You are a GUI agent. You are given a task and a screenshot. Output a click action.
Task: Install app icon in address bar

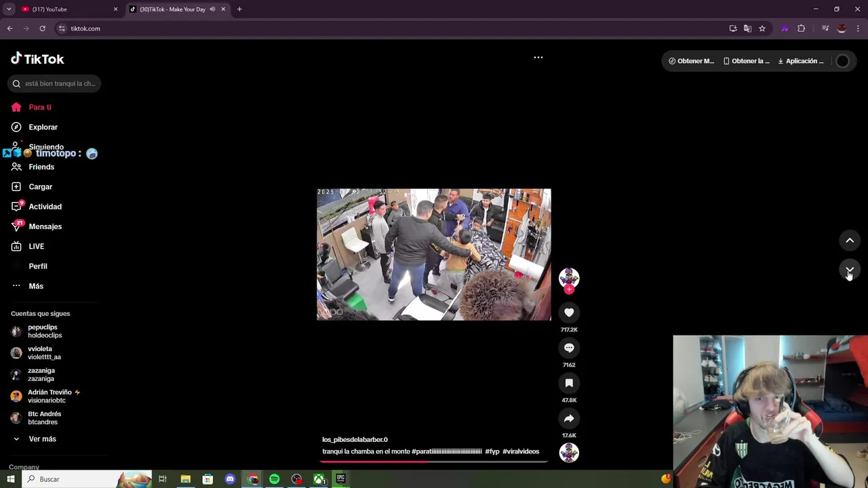(733, 28)
